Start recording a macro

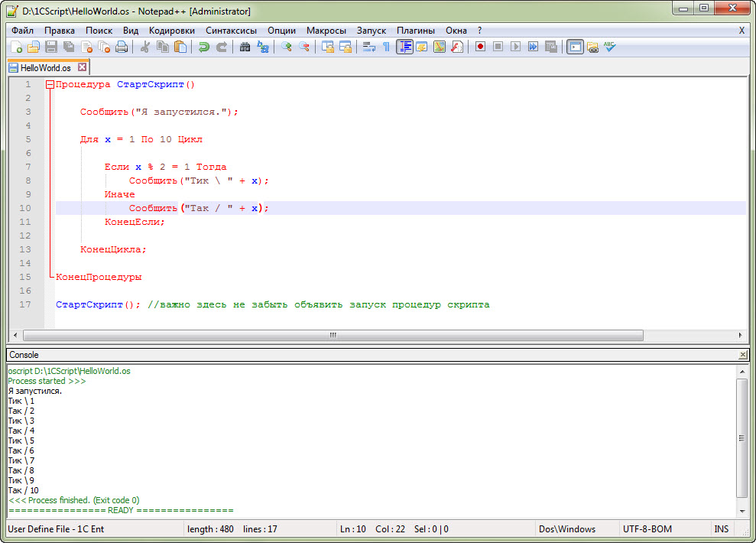pyautogui.click(x=480, y=47)
